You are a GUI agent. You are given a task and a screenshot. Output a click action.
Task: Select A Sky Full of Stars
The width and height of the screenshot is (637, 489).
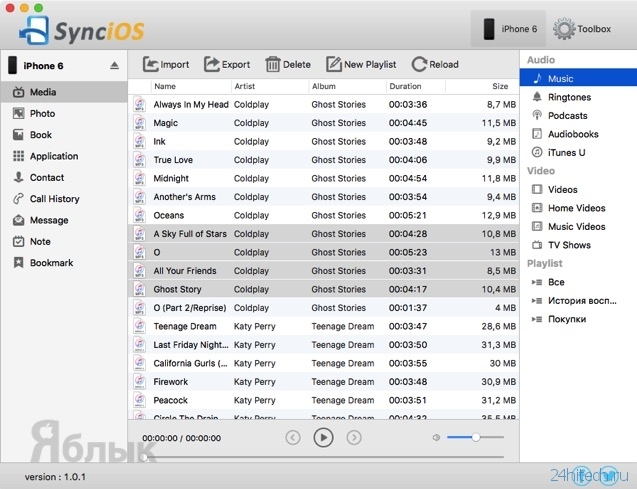pos(323,234)
